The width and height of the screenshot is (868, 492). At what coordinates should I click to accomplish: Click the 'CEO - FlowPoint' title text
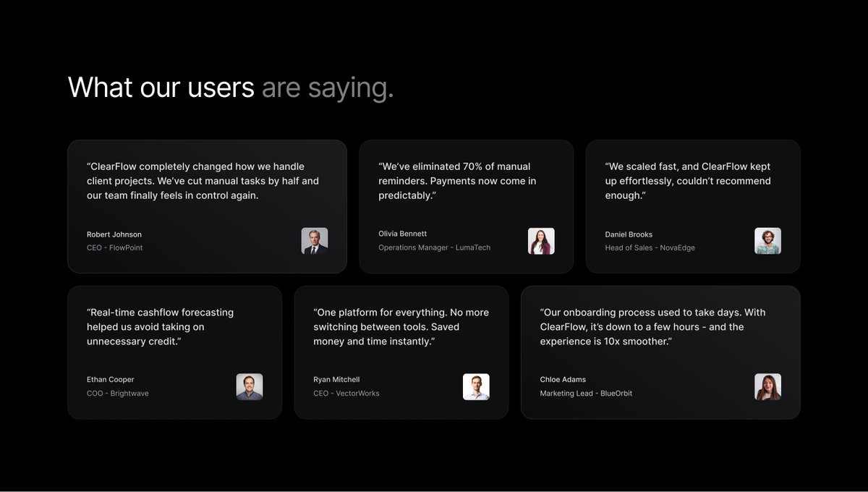[114, 247]
